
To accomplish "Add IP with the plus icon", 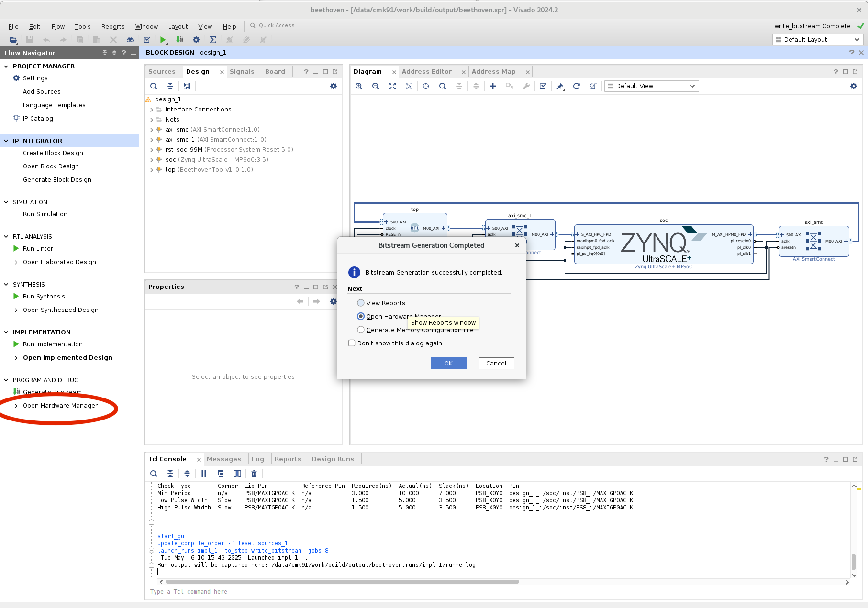I will click(493, 86).
